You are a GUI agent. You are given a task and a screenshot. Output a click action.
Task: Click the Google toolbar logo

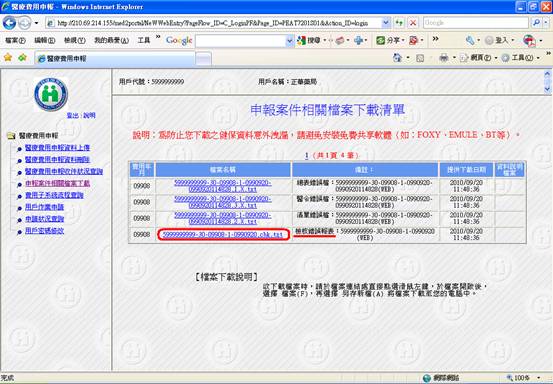[x=179, y=41]
